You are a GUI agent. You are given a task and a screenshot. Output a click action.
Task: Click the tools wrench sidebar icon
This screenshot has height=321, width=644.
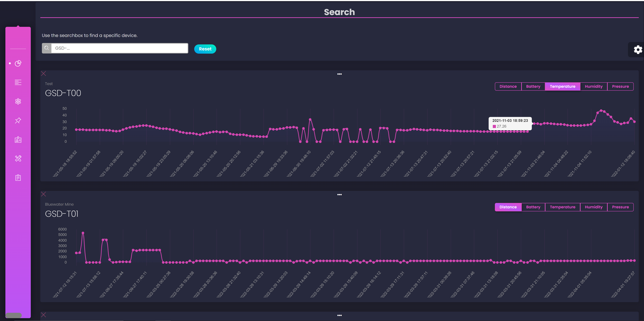coord(18,159)
